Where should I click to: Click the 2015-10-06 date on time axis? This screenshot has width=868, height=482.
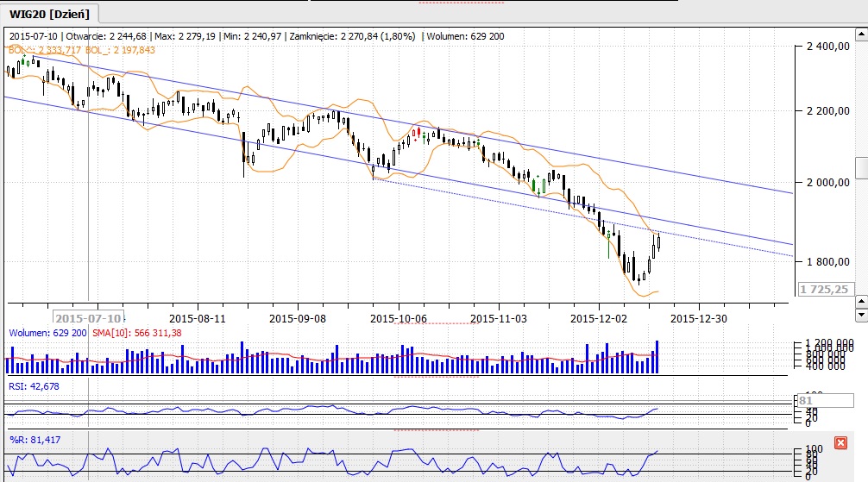(x=398, y=317)
